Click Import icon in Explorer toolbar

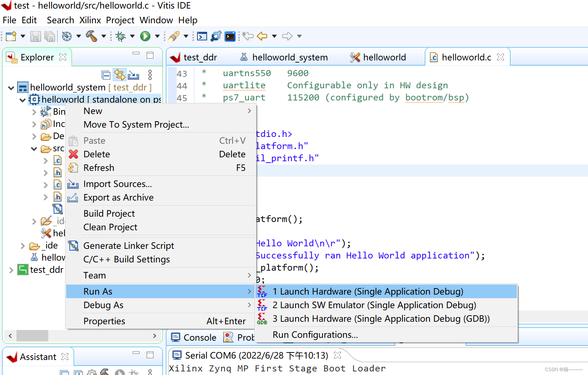(133, 75)
